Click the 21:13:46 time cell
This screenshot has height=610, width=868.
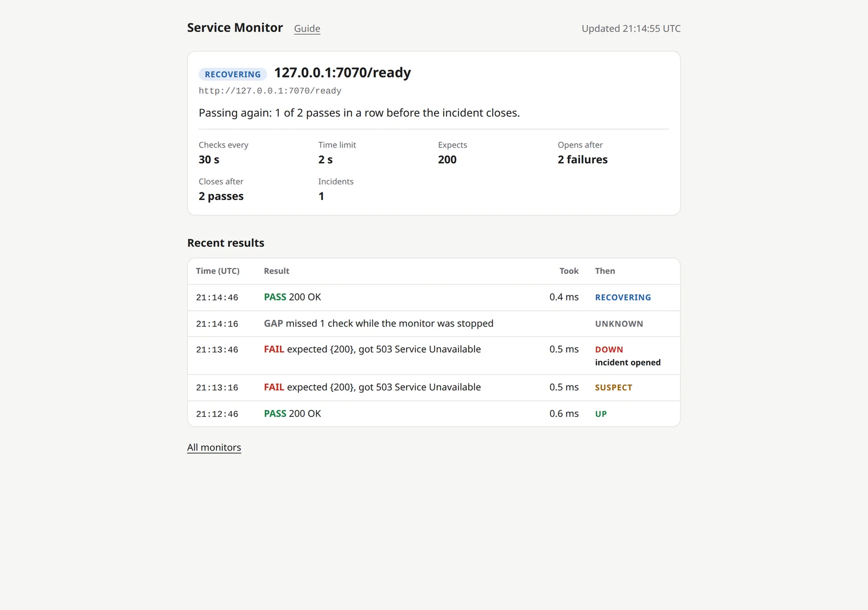217,350
